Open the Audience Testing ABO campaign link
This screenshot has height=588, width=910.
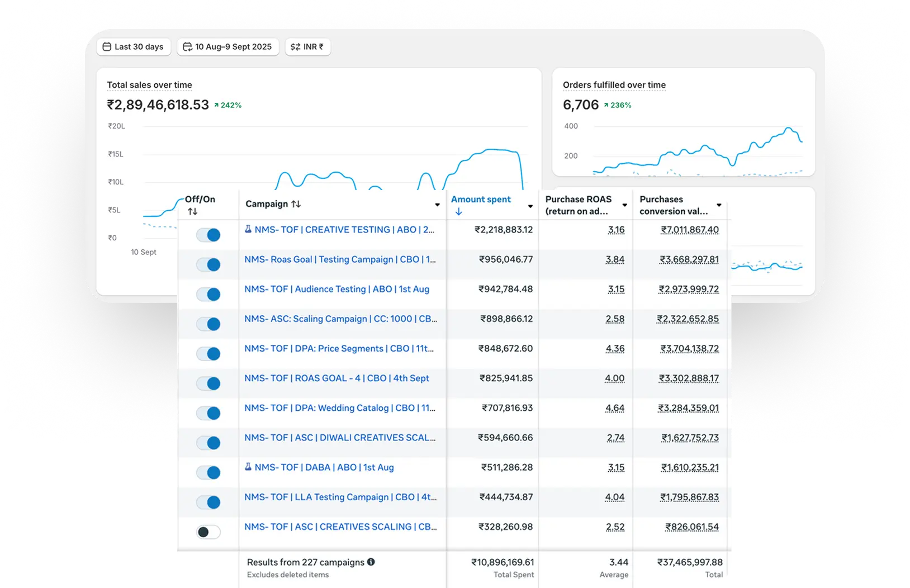pos(336,289)
